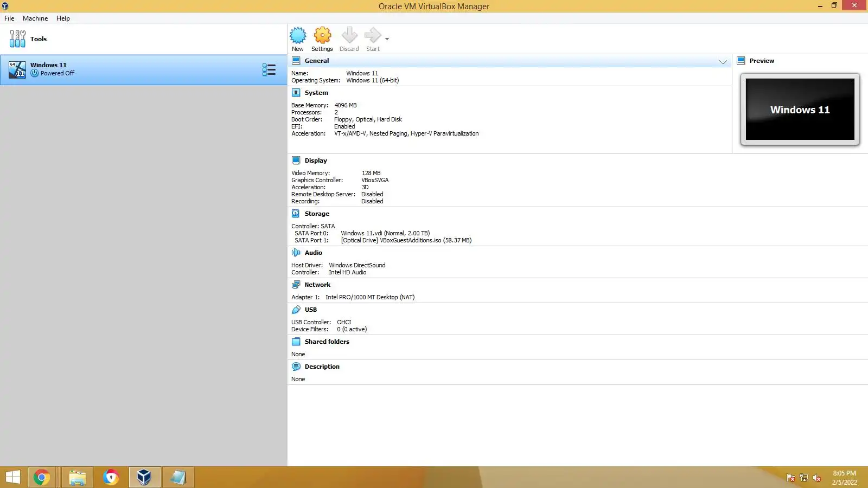Open the Windows Start button
Image resolution: width=868 pixels, height=488 pixels.
(13, 477)
